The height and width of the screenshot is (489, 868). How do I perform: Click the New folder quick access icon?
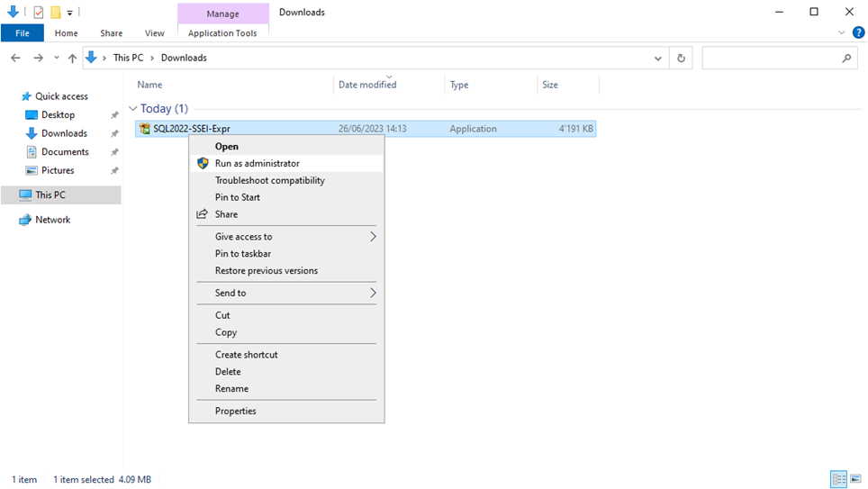click(x=55, y=12)
